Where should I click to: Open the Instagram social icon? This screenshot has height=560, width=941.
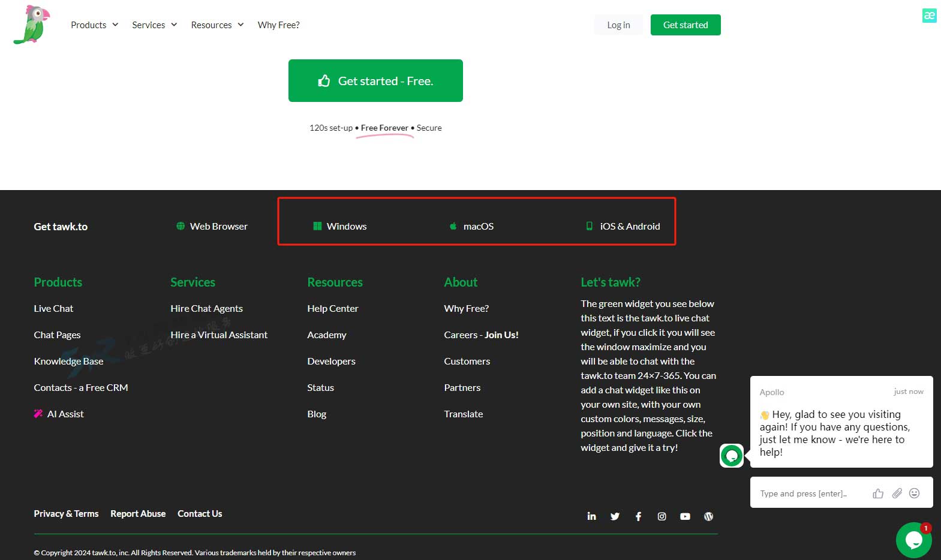pos(662,516)
